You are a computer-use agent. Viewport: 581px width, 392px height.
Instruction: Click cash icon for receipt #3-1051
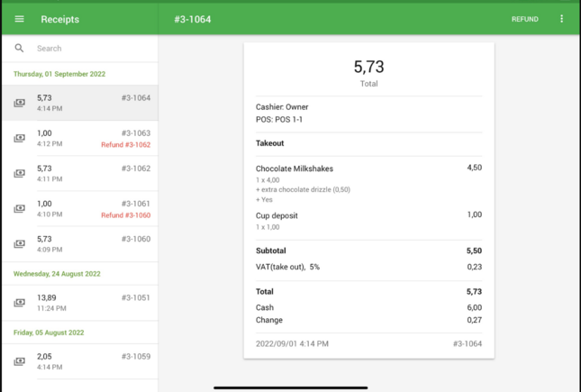pos(20,303)
